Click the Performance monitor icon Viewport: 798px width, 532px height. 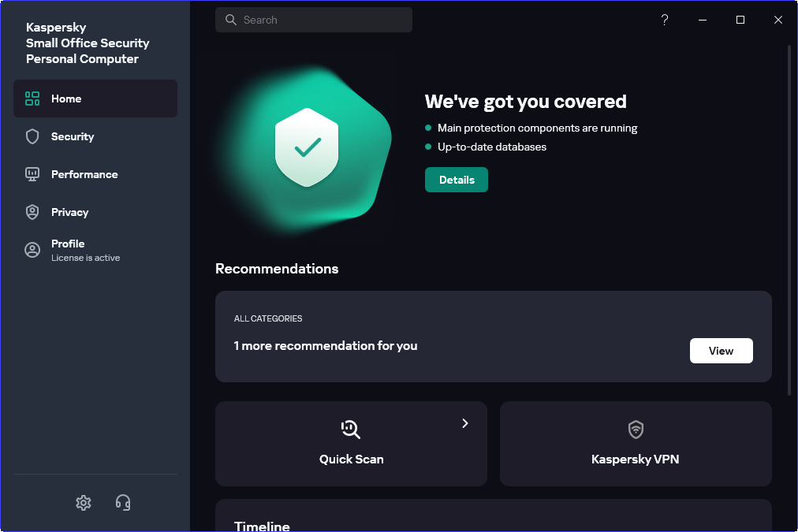pos(32,174)
